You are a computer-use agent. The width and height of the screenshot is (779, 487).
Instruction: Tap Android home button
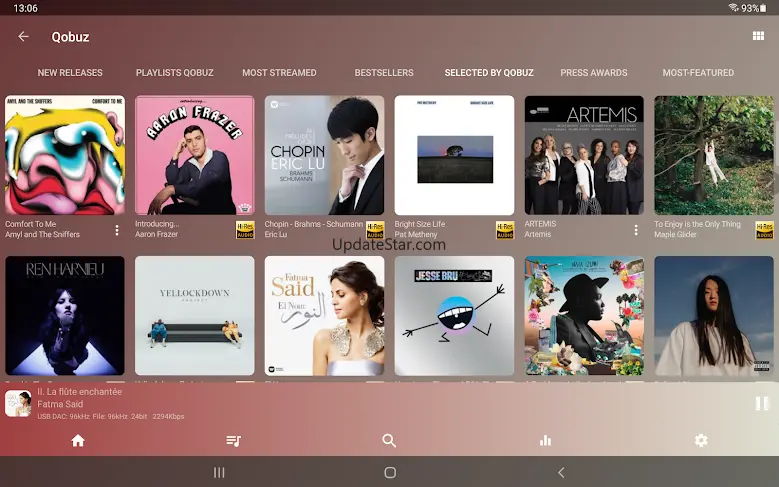click(x=390, y=472)
